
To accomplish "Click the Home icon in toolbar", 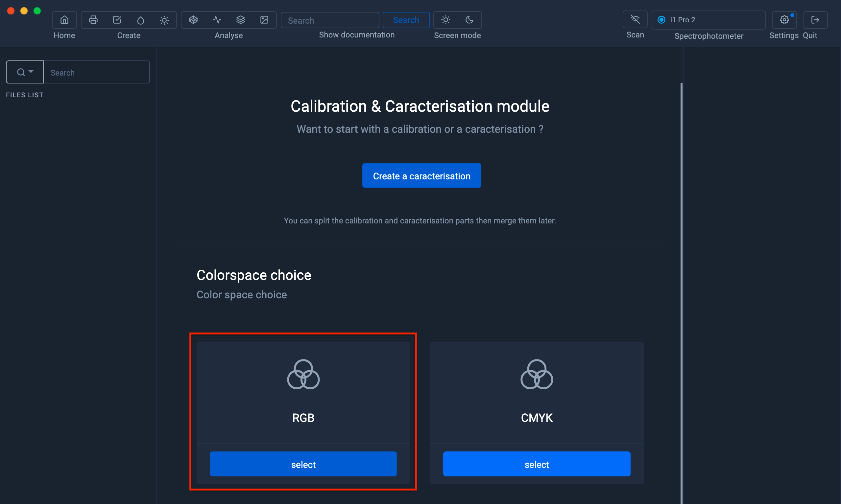I will 64,20.
